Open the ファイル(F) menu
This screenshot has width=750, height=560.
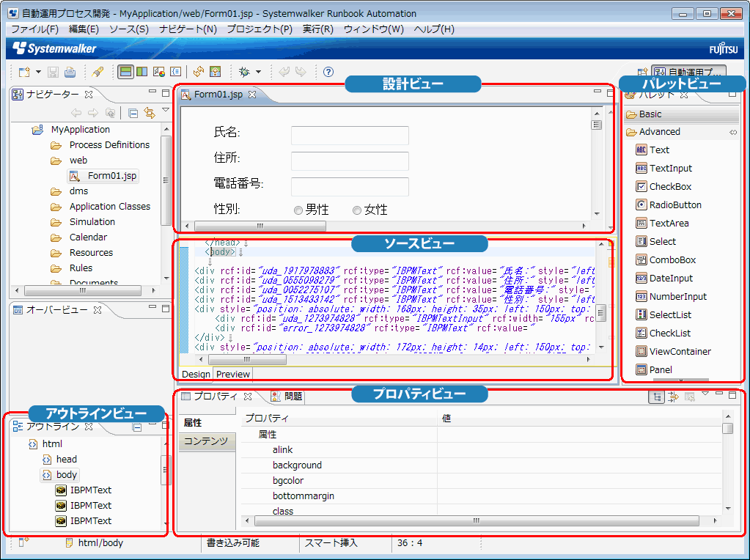[x=34, y=29]
